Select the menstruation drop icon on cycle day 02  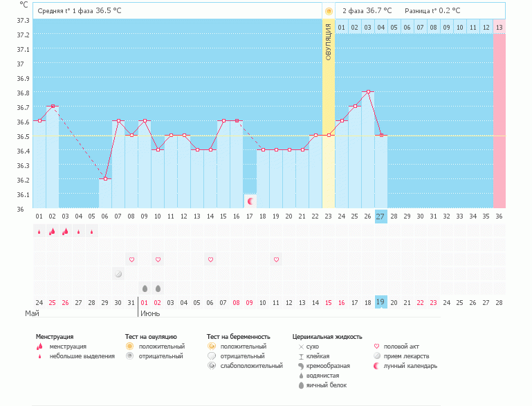(52, 232)
